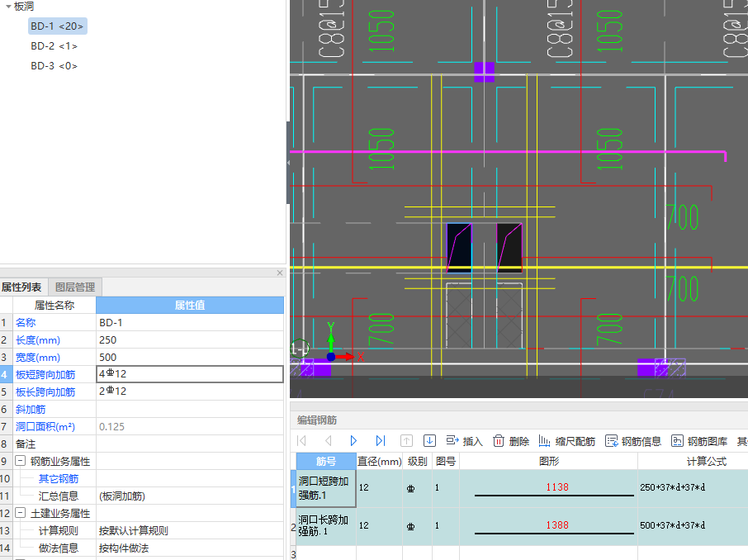Click the 1138 length value
The width and height of the screenshot is (748, 560).
(x=557, y=487)
